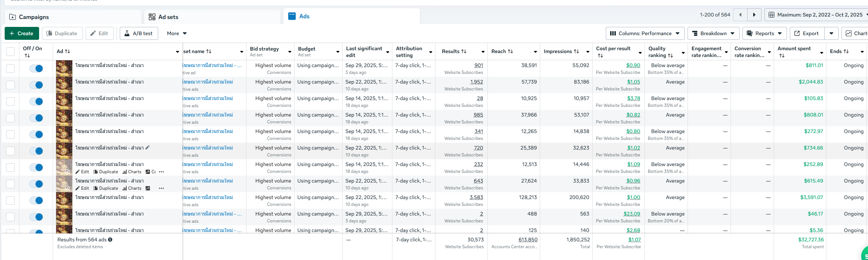868x260 pixels.
Task: Open the Breakdown dropdown
Action: pos(713,33)
